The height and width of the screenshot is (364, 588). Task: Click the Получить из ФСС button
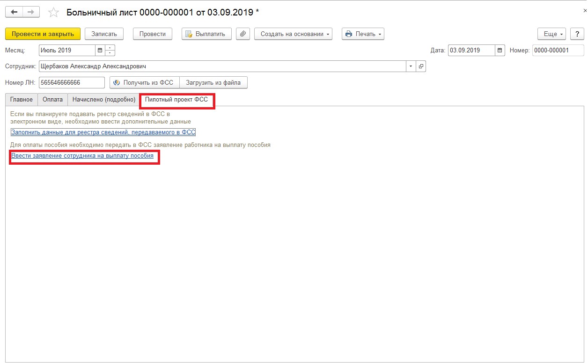pos(144,82)
